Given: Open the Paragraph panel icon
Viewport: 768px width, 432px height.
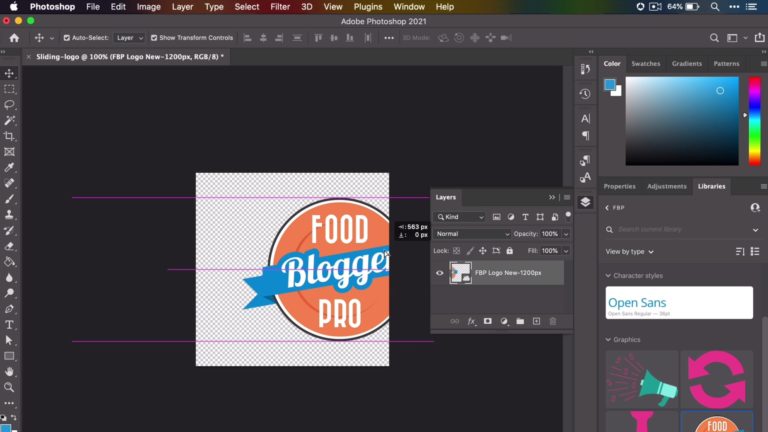Looking at the screenshot, I should (x=585, y=136).
